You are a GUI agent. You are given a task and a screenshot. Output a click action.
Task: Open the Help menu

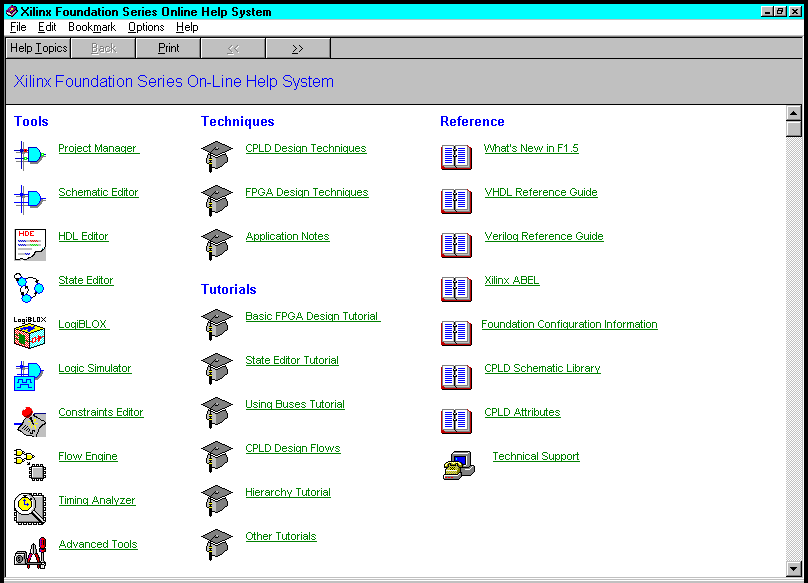[187, 27]
